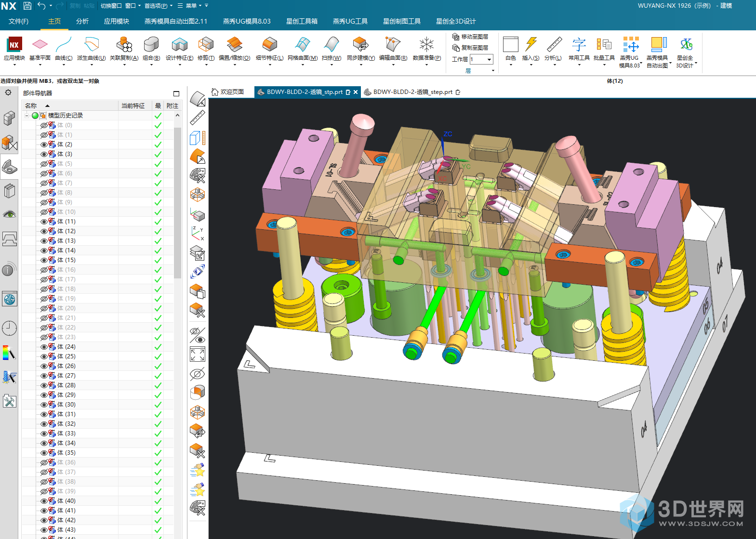Click the undo arrow in title bar
756x539 pixels.
coord(41,6)
